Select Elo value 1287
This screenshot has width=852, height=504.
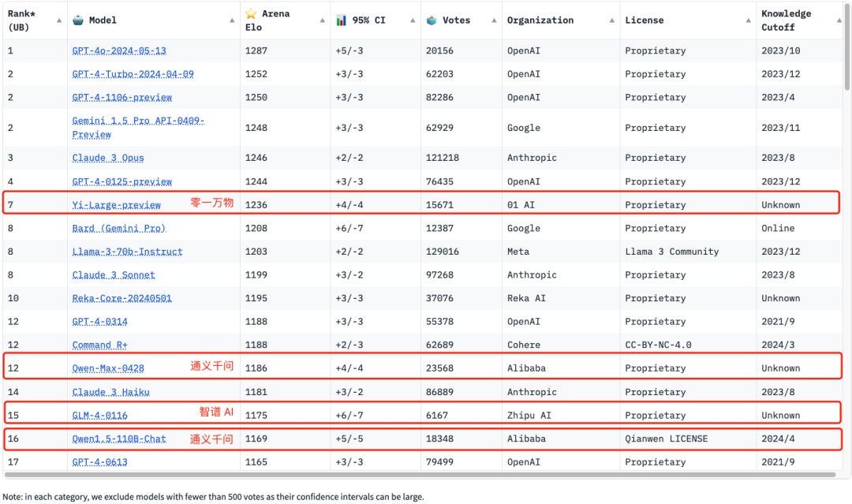click(256, 50)
